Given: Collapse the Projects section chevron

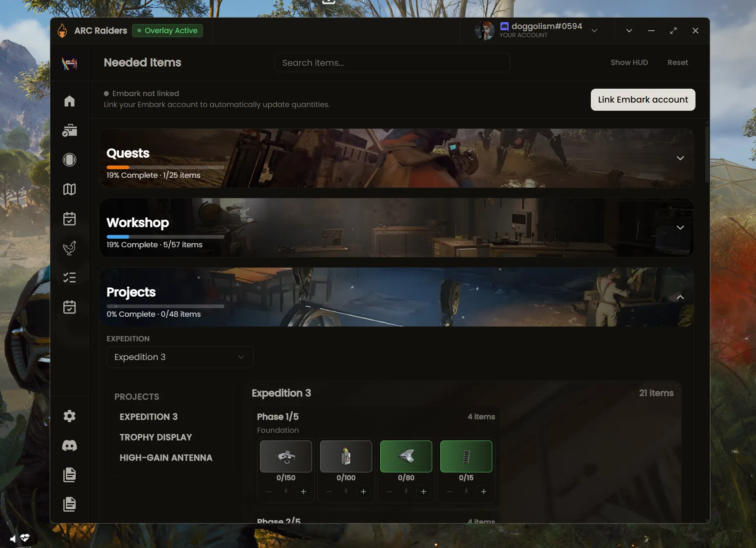Looking at the screenshot, I should point(680,297).
